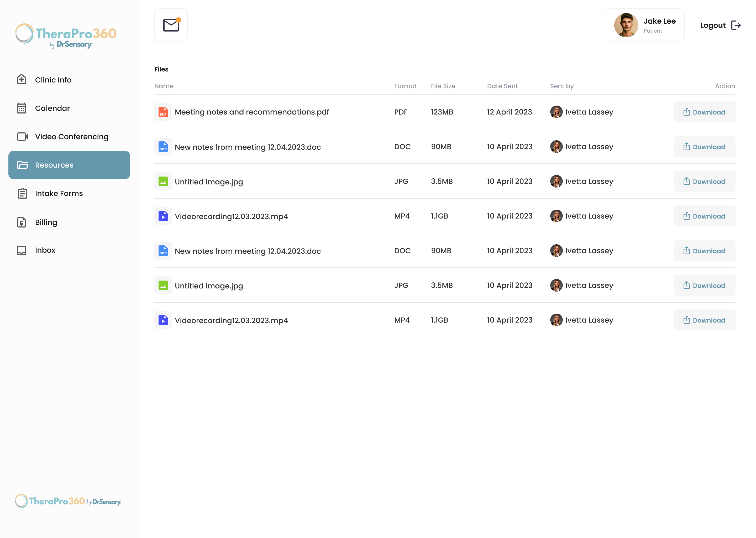Go to the Calendar menu item
Image resolution: width=756 pixels, height=538 pixels.
(69, 108)
